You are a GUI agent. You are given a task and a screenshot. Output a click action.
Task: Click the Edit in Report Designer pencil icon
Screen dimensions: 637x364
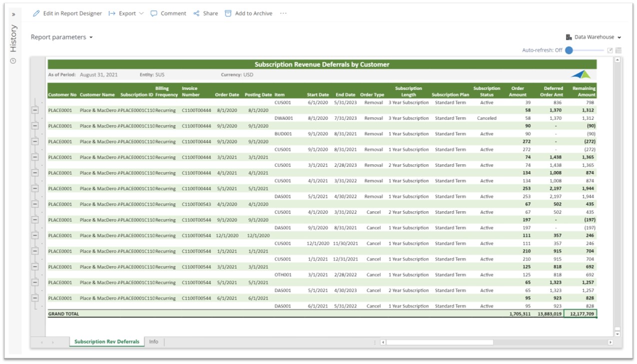[36, 13]
